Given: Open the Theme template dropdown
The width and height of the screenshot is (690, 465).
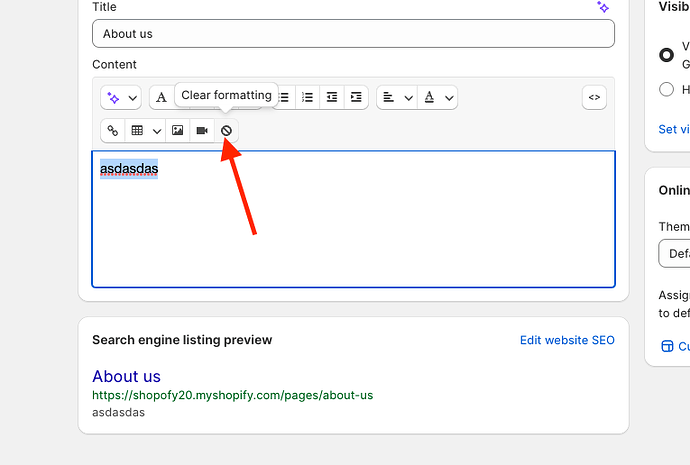Looking at the screenshot, I should [674, 253].
